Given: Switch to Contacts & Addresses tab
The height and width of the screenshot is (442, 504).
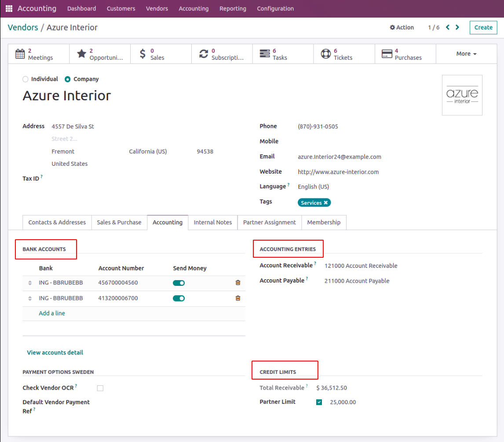Looking at the screenshot, I should pos(57,223).
